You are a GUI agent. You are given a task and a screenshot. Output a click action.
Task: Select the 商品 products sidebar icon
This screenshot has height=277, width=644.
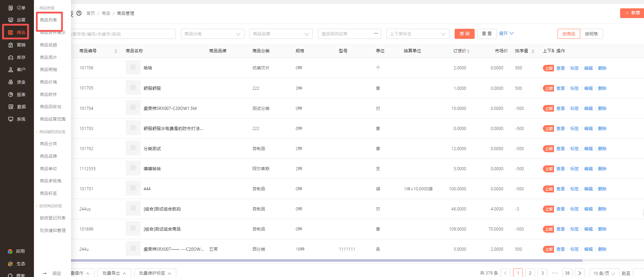click(11, 33)
